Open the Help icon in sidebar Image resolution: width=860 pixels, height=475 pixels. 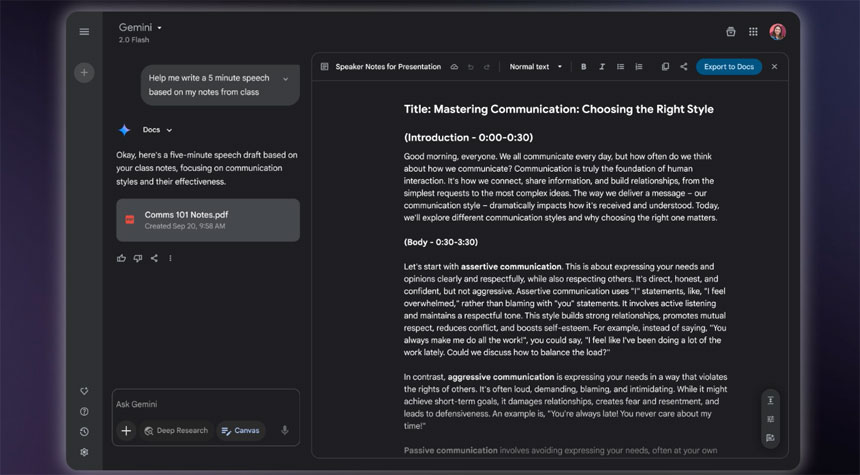click(x=84, y=411)
